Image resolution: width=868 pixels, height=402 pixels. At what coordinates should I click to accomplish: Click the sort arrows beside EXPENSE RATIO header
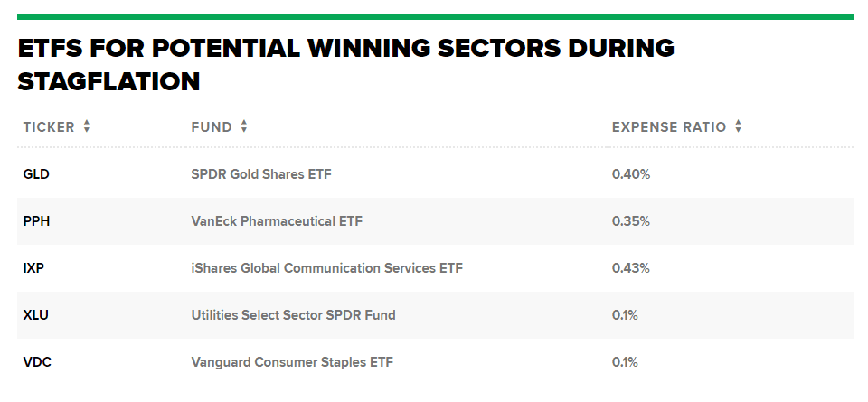(x=738, y=127)
